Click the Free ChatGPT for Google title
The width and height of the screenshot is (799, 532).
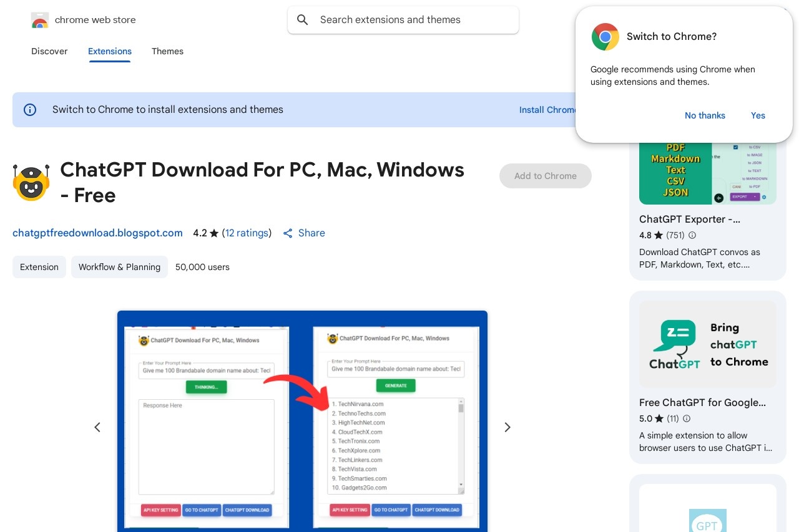tap(702, 403)
